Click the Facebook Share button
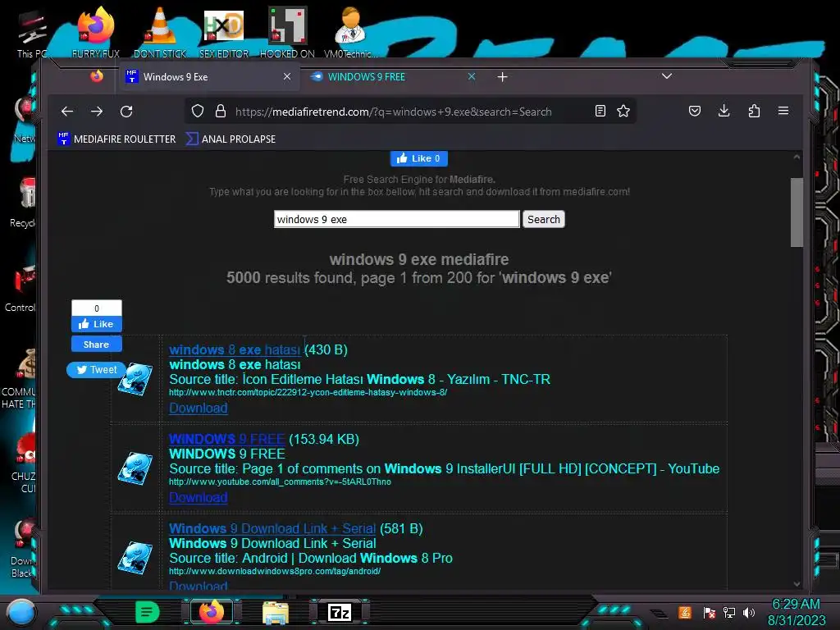Screen dimensions: 840x630 coord(97,345)
